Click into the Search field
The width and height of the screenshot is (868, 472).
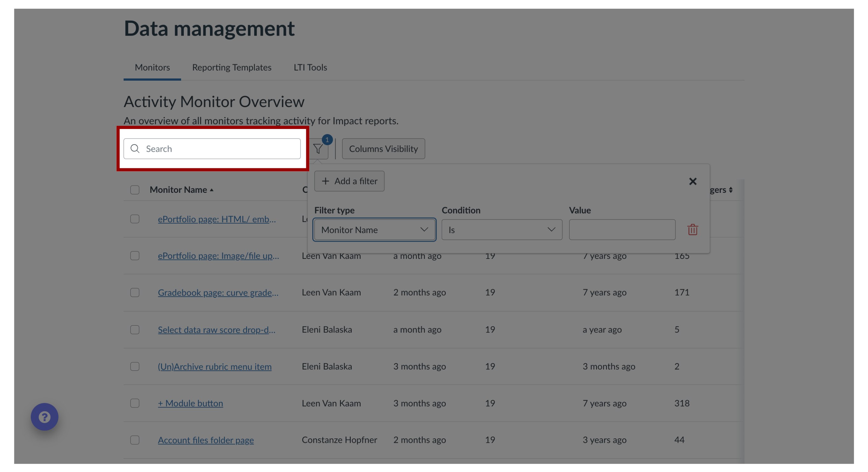tap(212, 149)
